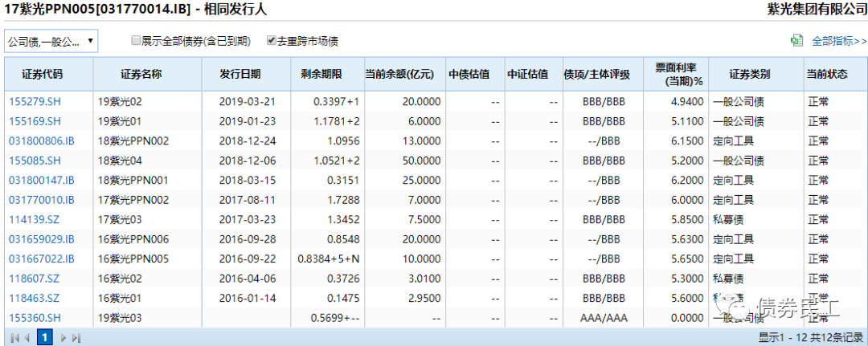Open the 公司债,一般公... bond type dropdown
This screenshot has width=868, height=346.
coord(51,41)
